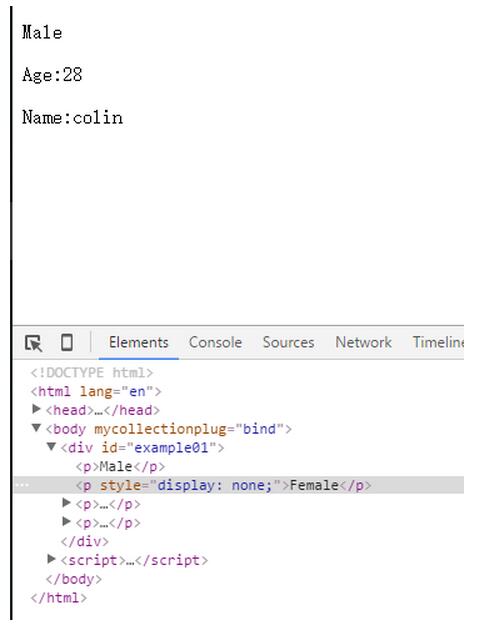Collapse the body element arrow
The height and width of the screenshot is (635, 484).
pos(36,428)
